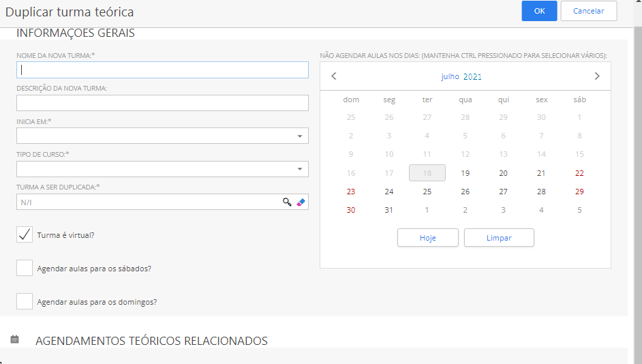Go to next month in calendar
Screen dimensions: 642x364
coord(597,76)
